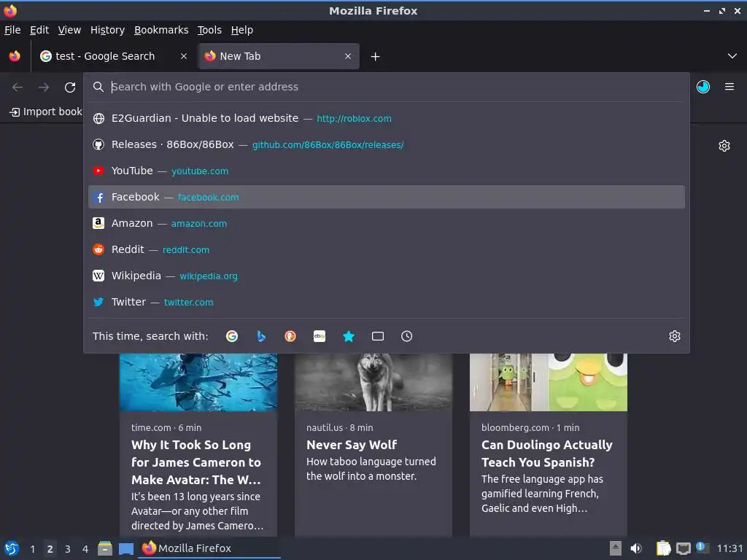Search bookmarks using star icon

click(349, 336)
